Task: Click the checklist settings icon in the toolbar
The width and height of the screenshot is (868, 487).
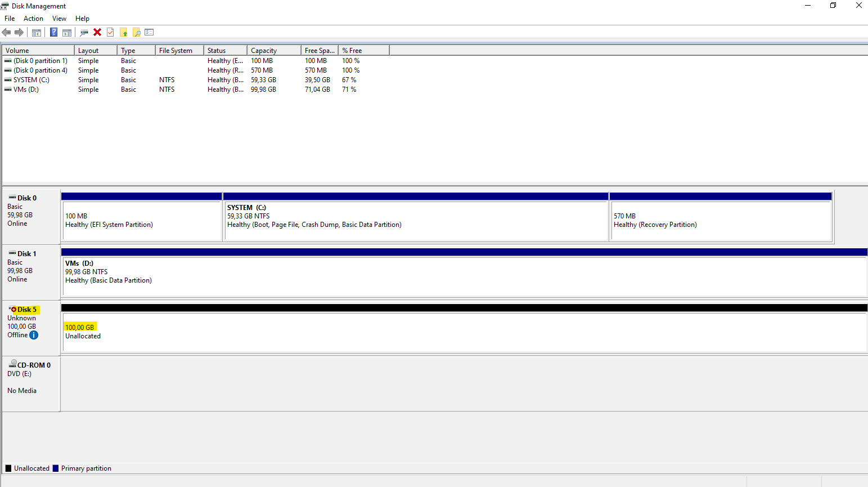Action: click(x=149, y=32)
